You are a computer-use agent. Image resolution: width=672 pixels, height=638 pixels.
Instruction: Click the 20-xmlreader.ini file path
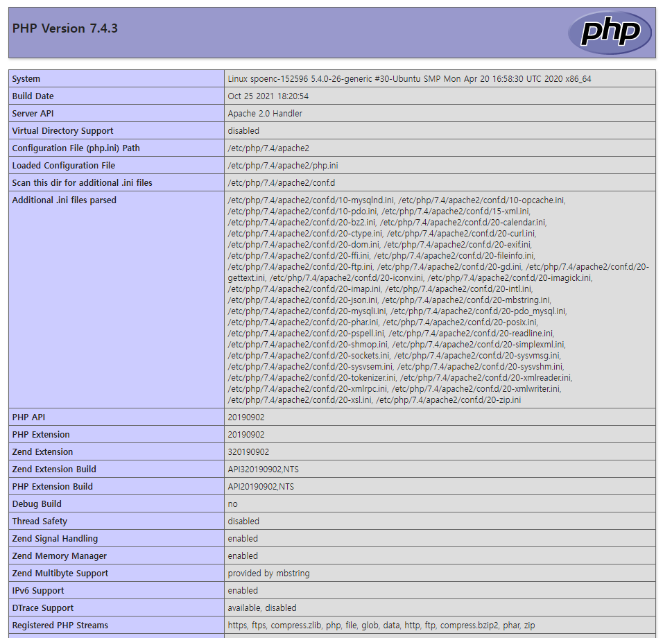coord(486,378)
